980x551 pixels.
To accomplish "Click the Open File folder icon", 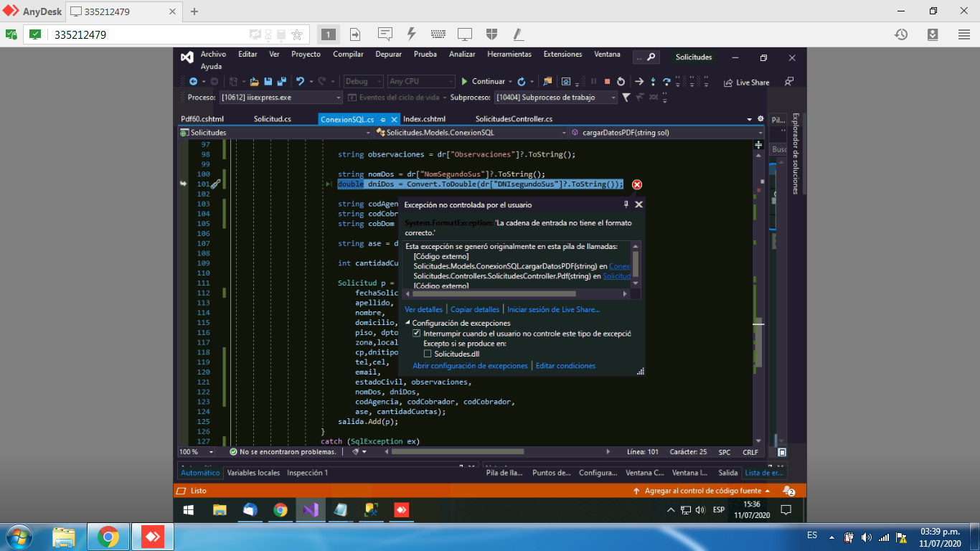I will (254, 82).
